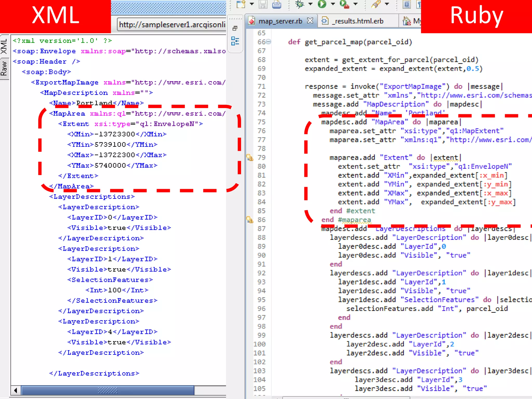532x399 pixels.
Task: Click the New wizard toolbar icon
Action: tap(241, 4)
